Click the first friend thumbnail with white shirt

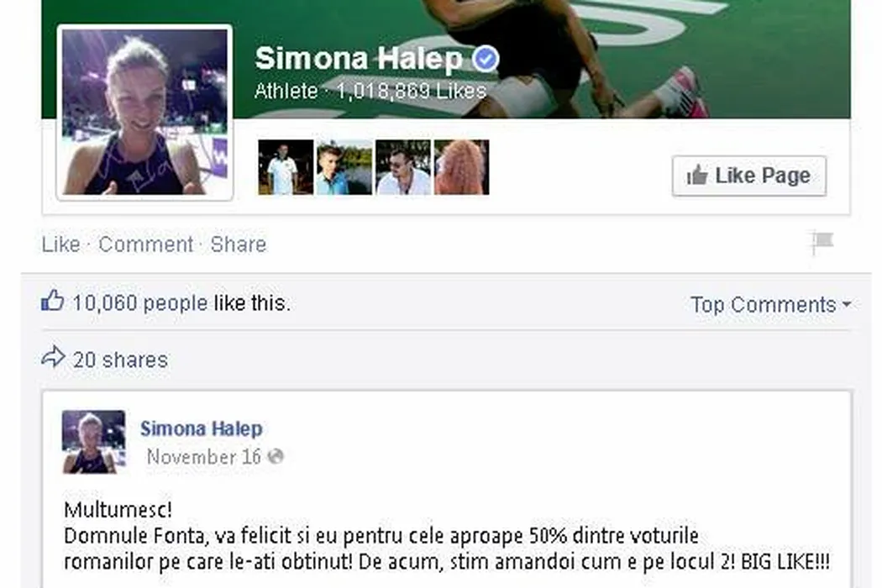tap(286, 167)
